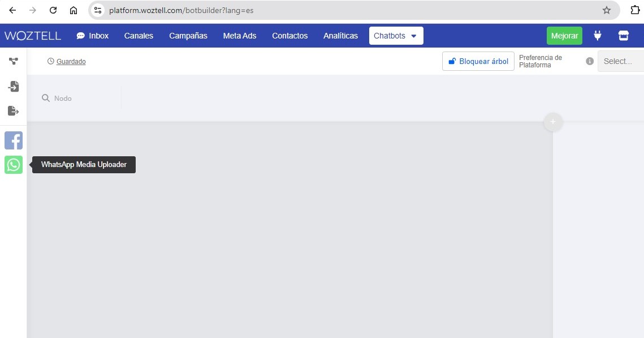Click the import tree sidebar icon

[x=14, y=87]
